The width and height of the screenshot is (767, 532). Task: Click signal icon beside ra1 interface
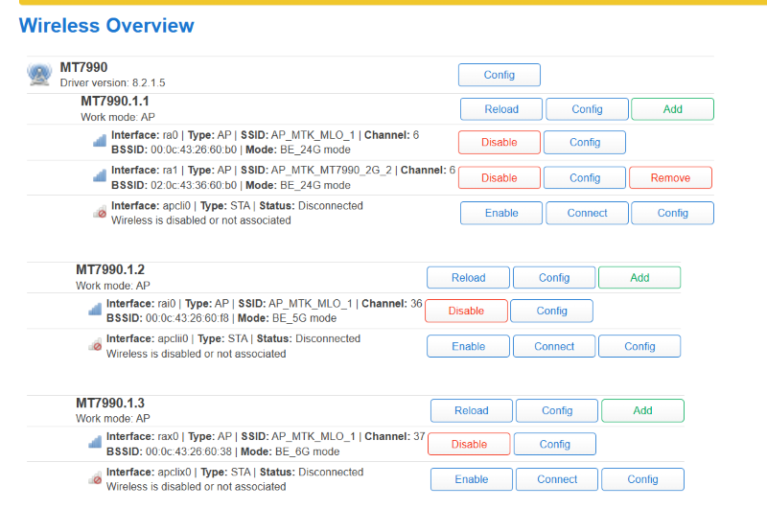tap(100, 175)
